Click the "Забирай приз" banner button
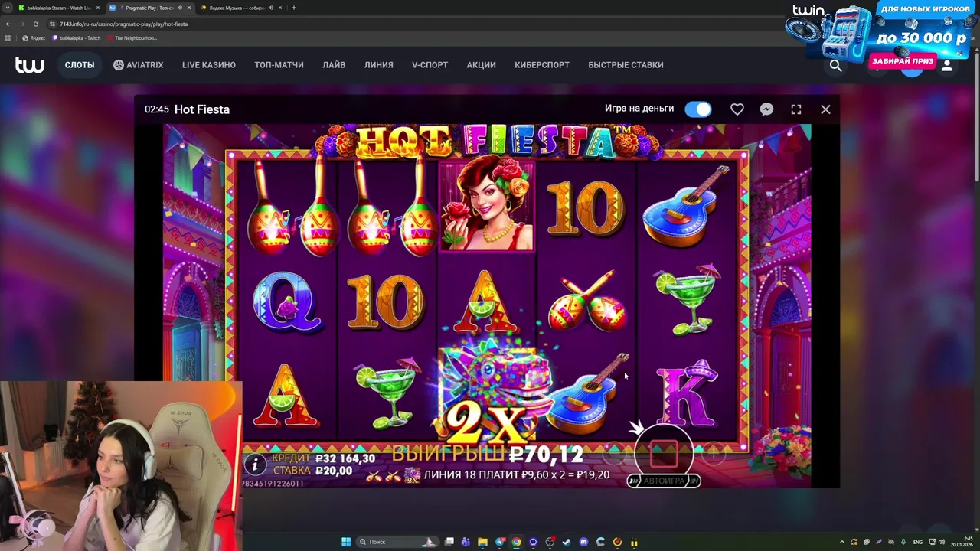Viewport: 980px width, 551px height. (902, 61)
